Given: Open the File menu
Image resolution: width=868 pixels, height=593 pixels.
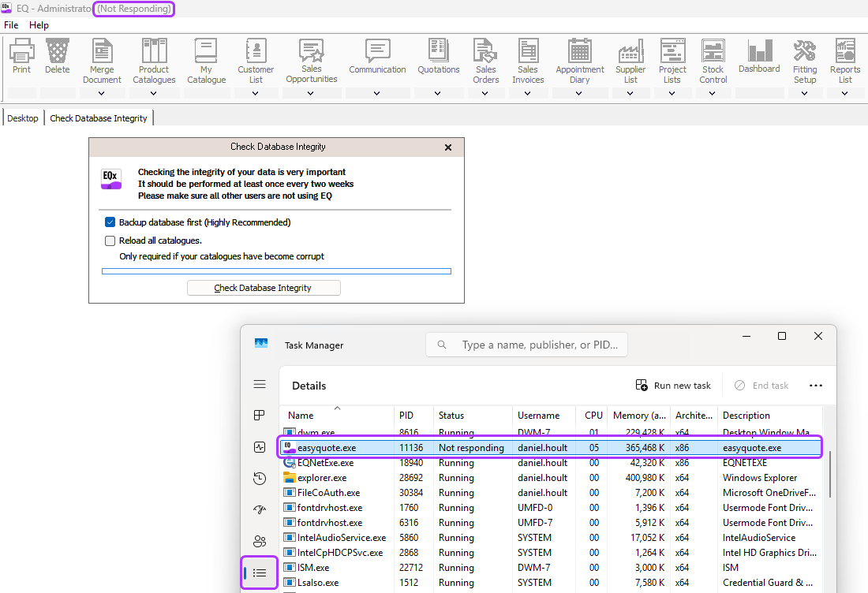Looking at the screenshot, I should pos(11,25).
